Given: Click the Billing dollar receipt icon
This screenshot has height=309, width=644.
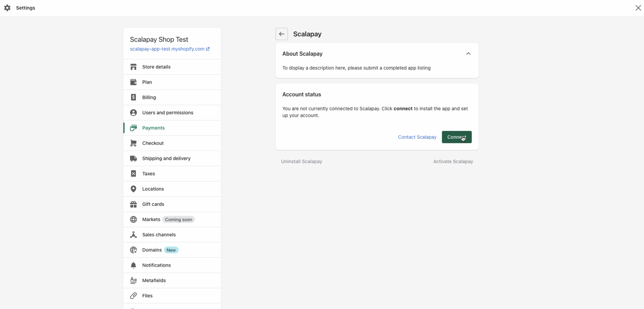Looking at the screenshot, I should 133,98.
